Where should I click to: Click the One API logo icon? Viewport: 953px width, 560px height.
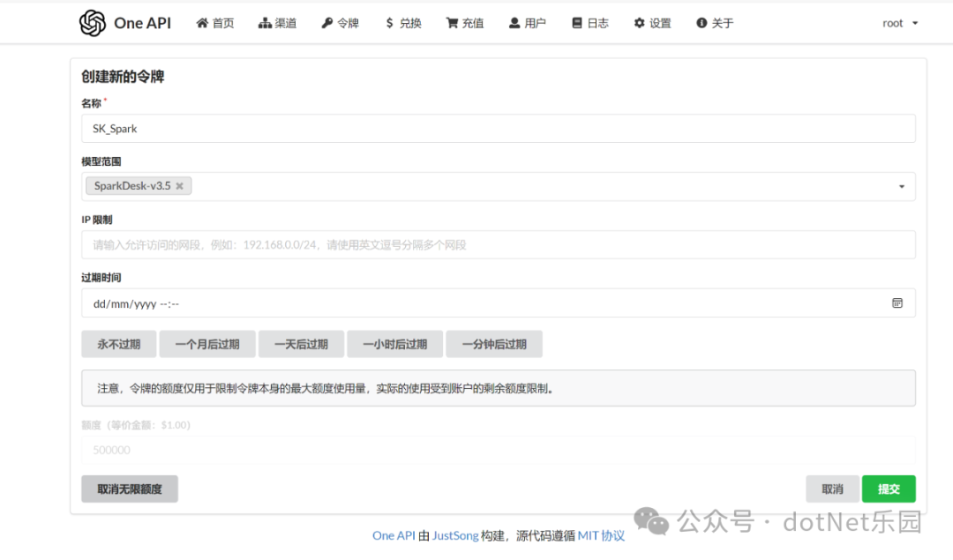[93, 23]
